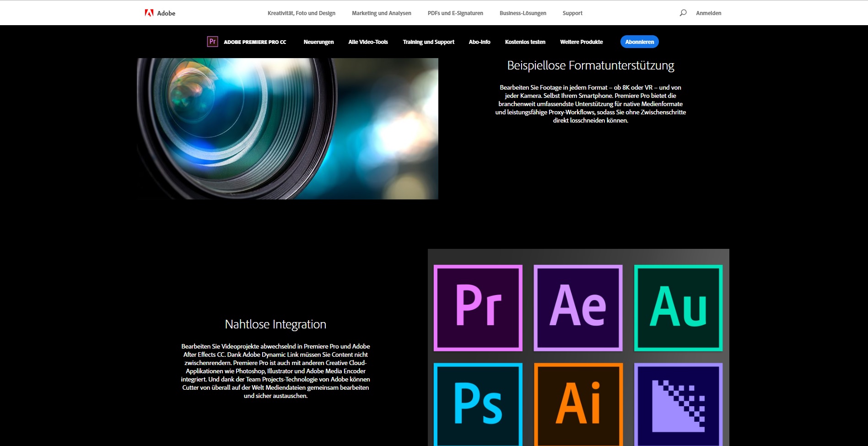Image resolution: width=868 pixels, height=446 pixels.
Task: Click paragraph starting 'Bearbeiten Sie Videoprojekte'
Action: (275, 371)
